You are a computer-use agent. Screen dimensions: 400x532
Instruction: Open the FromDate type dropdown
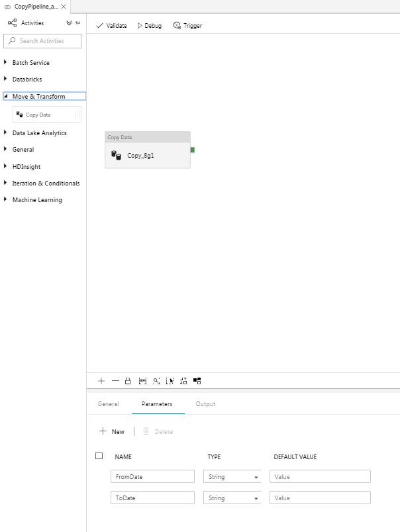click(232, 476)
